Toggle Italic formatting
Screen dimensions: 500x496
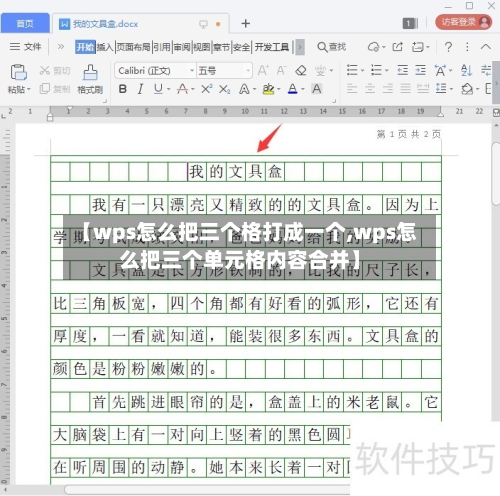click(x=140, y=89)
